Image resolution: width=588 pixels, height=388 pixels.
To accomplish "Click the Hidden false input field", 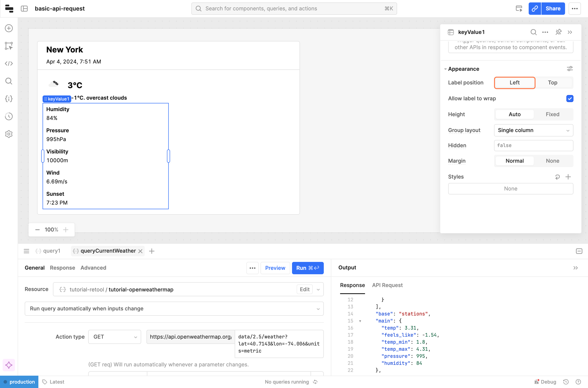I will (533, 145).
